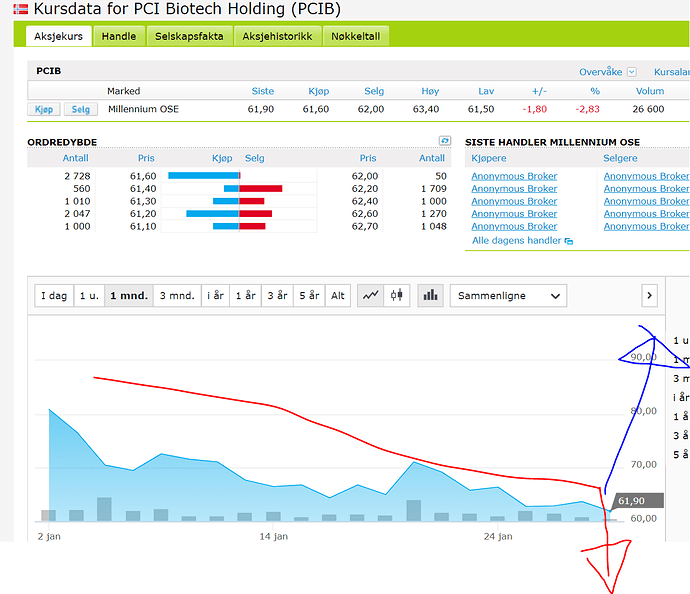Open first Anonymous Broker link under Kjøpere
This screenshot has width=690, height=594.
tap(514, 176)
